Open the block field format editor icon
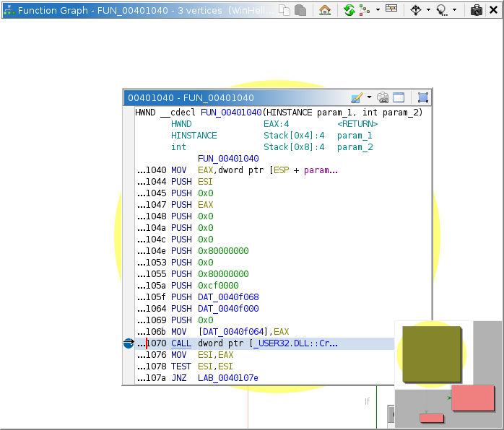 coord(391,9)
